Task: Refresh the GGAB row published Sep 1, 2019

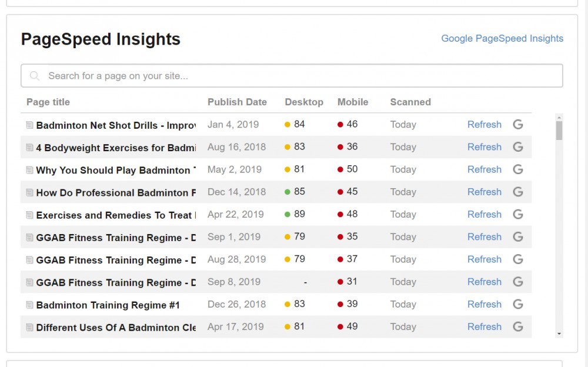Action: 484,237
